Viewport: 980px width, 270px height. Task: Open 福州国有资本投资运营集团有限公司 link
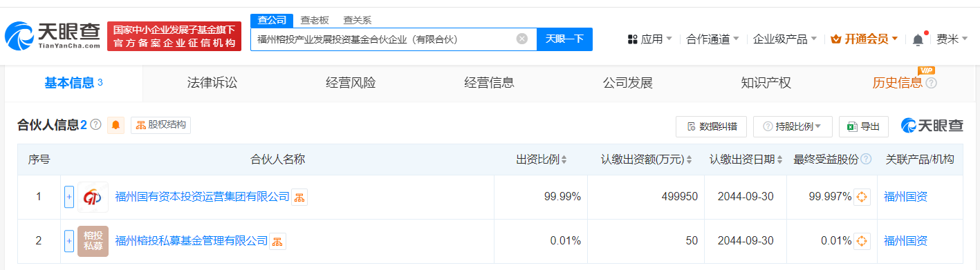coord(202,197)
